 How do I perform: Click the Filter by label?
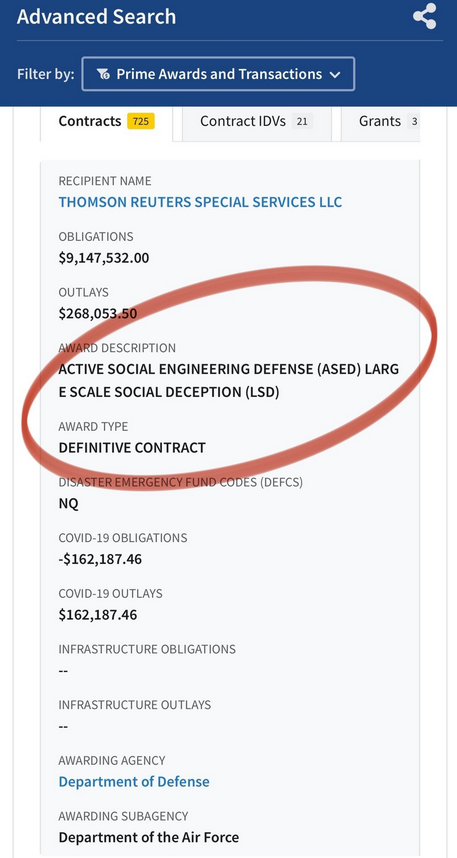click(x=45, y=74)
